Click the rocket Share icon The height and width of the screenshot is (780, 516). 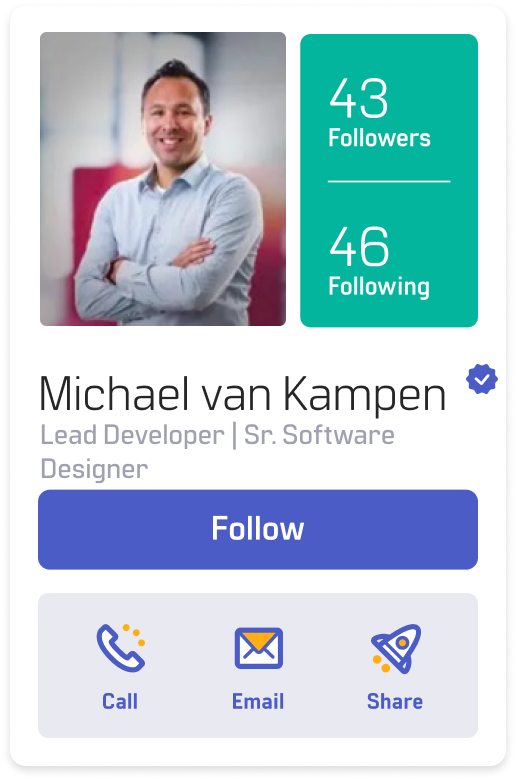tap(396, 649)
